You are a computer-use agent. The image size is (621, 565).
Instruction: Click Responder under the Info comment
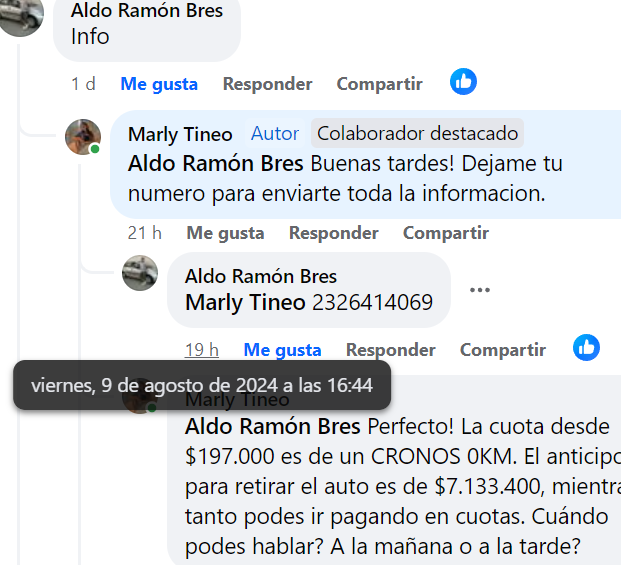(267, 84)
